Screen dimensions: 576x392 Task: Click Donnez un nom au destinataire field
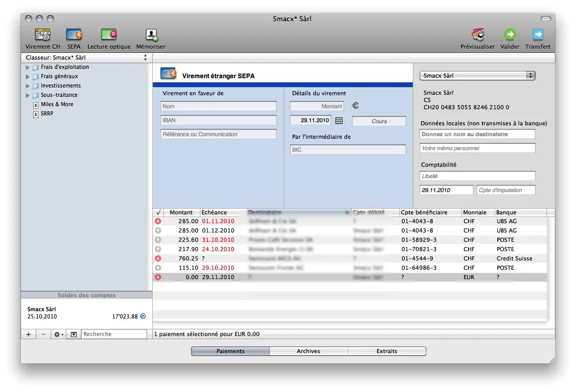coord(477,134)
